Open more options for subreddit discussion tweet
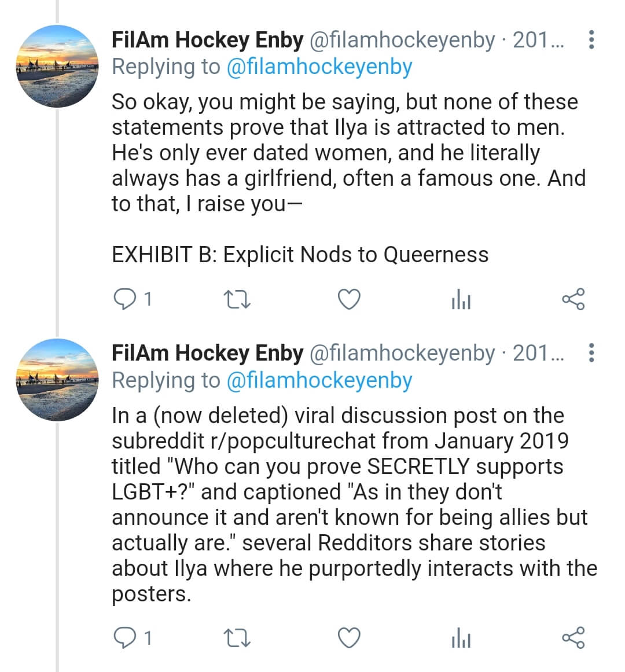The height and width of the screenshot is (672, 625). (x=591, y=352)
